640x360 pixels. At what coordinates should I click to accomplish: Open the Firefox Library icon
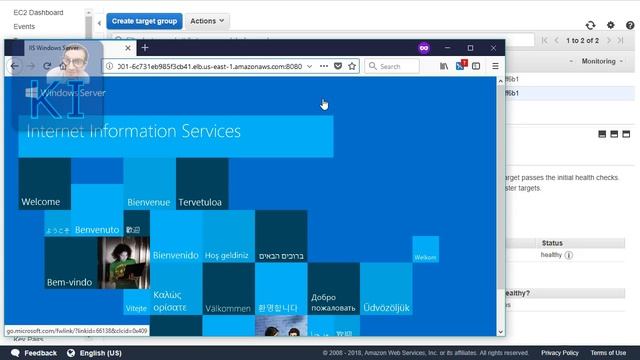click(444, 66)
